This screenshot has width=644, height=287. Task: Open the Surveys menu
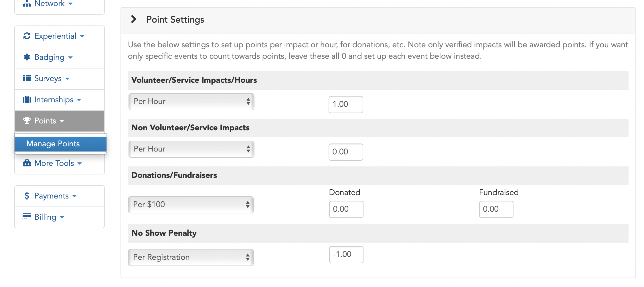click(x=60, y=79)
